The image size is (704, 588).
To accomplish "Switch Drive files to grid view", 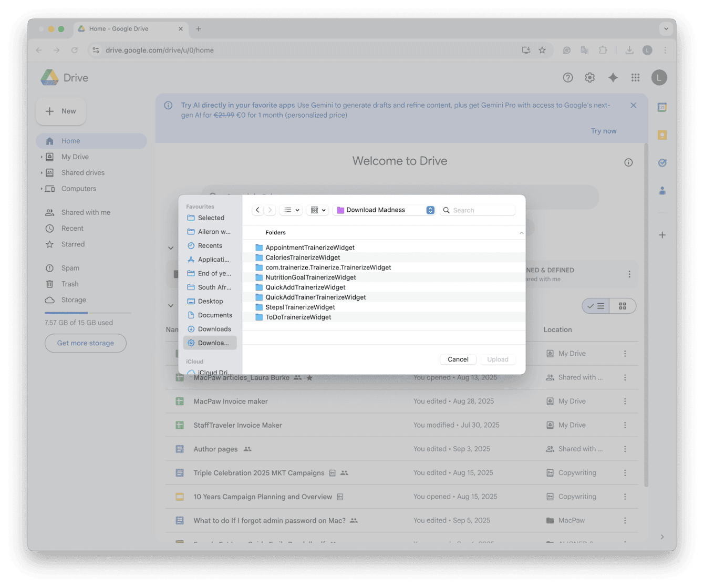I will coord(623,306).
